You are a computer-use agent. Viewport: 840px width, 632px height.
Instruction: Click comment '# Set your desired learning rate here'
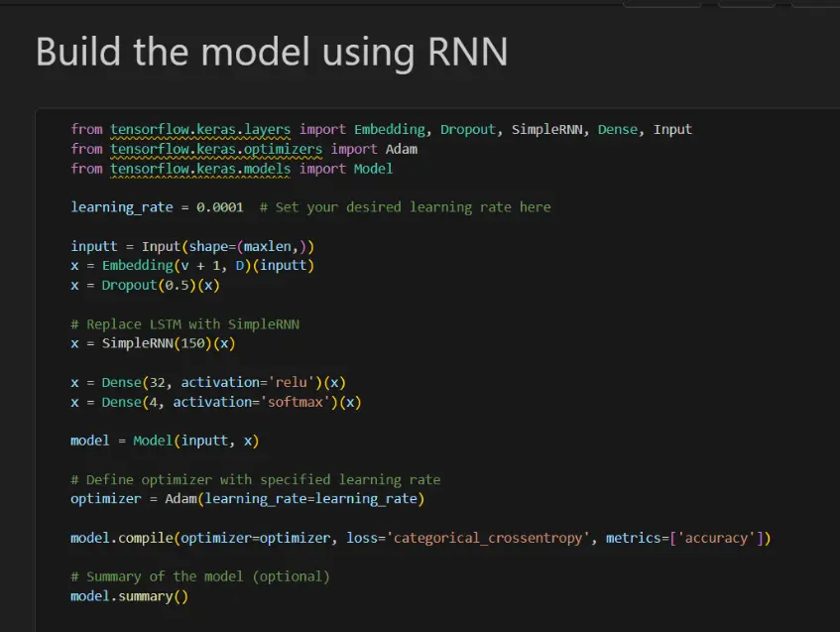pos(405,207)
